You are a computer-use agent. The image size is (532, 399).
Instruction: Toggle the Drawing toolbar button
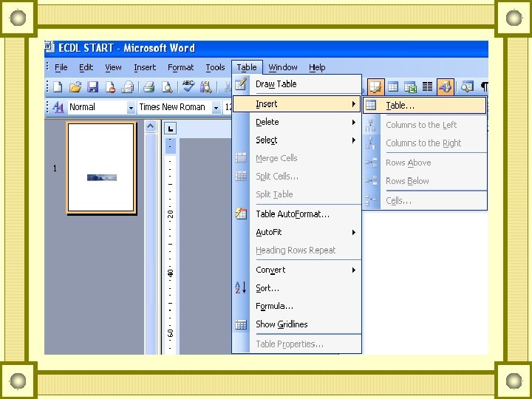pyautogui.click(x=445, y=87)
